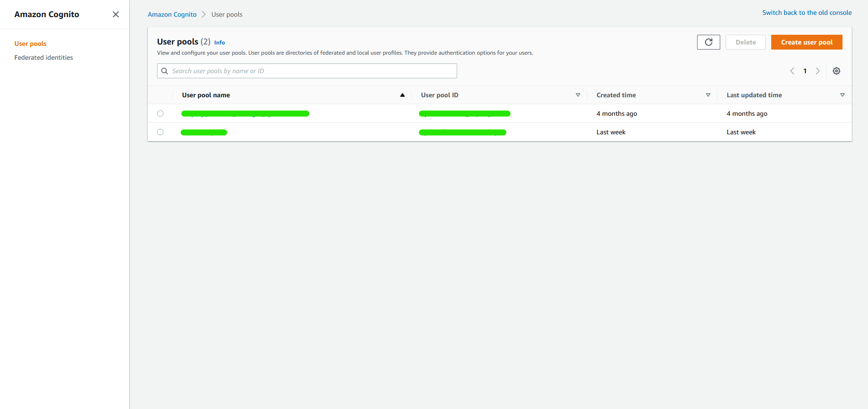Click User pool name column header
Screen dimensions: 868x409
[206, 95]
